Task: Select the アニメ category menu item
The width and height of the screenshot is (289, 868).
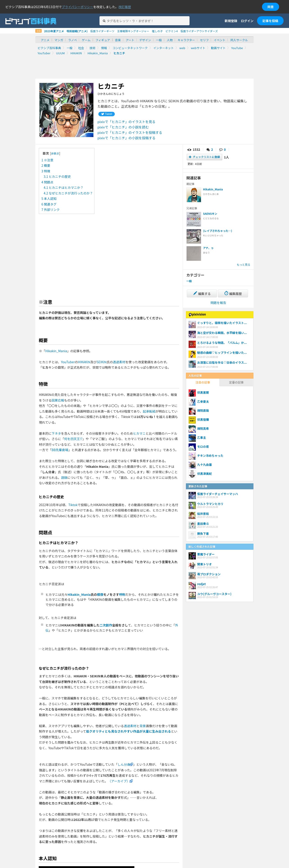Action: pyautogui.click(x=45, y=40)
